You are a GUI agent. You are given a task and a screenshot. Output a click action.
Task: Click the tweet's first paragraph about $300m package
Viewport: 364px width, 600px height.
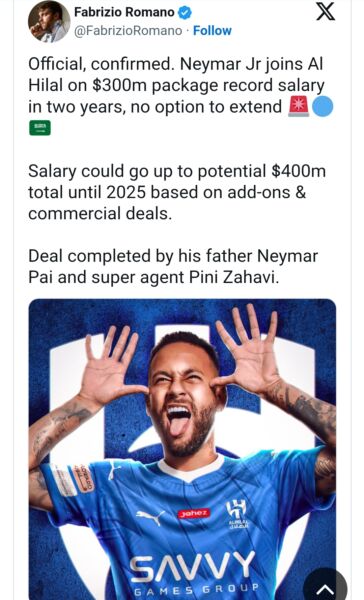click(x=181, y=96)
